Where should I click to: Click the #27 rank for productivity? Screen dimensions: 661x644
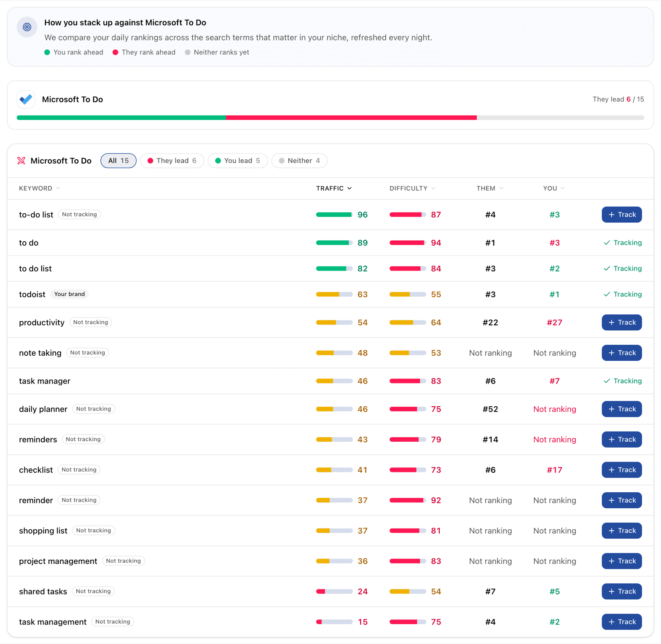pos(554,322)
